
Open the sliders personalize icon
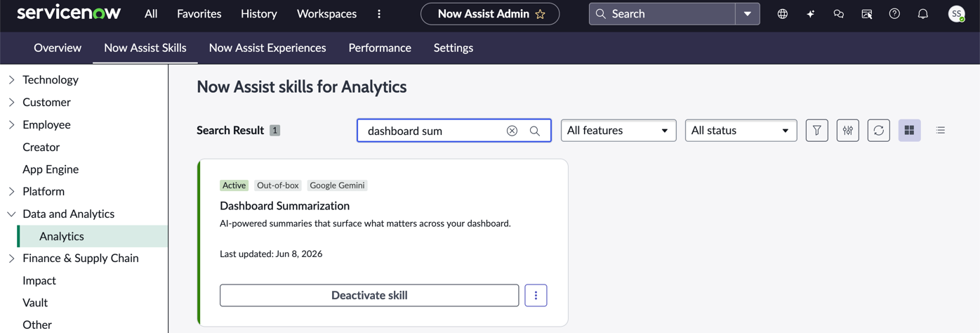point(848,131)
